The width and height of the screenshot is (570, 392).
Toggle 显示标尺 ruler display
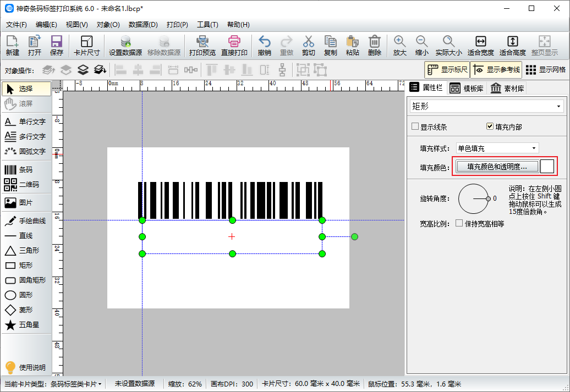[x=447, y=70]
